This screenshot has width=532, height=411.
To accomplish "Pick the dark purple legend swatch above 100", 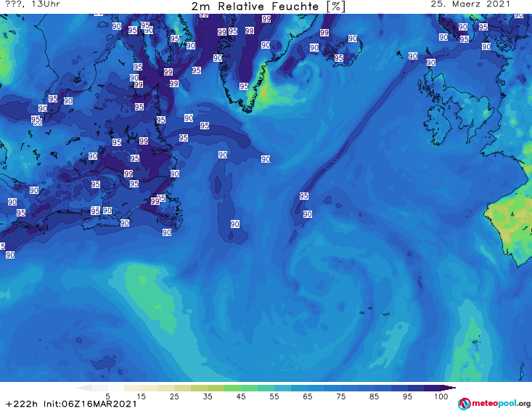I will click(x=449, y=388).
